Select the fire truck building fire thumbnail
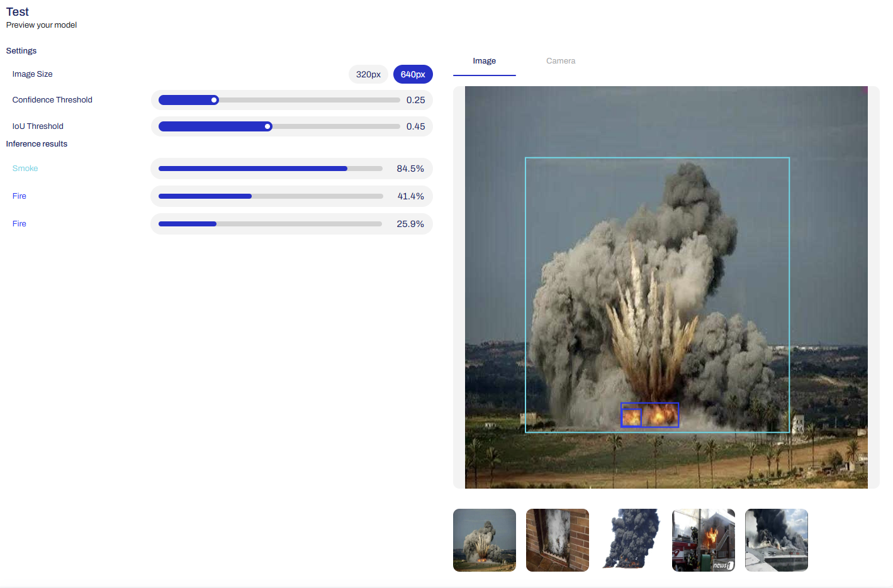 (x=704, y=540)
